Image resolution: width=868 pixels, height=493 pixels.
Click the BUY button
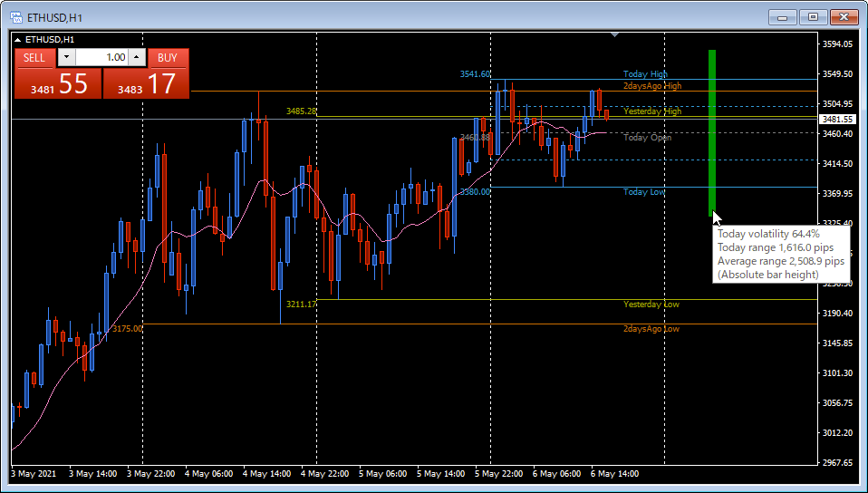[x=168, y=58]
